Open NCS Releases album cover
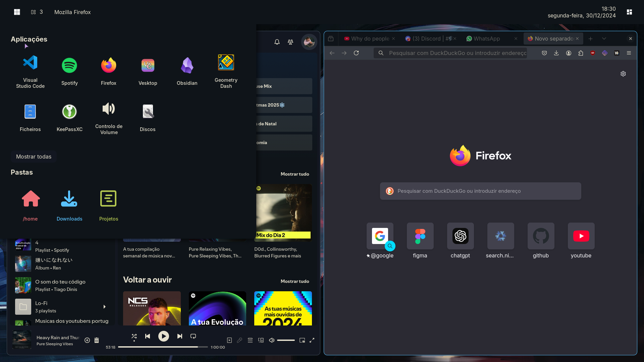This screenshot has width=644, height=362. (152, 308)
